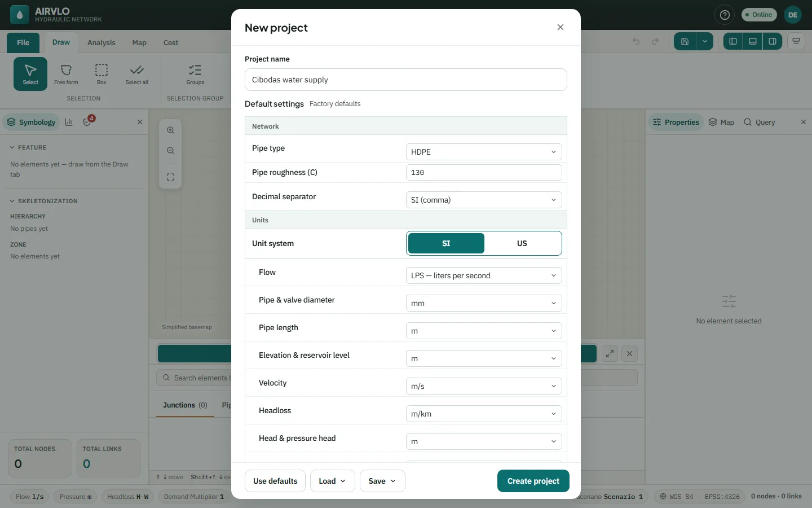Open the alerts icon with badge 4
The image size is (812, 508).
87,122
